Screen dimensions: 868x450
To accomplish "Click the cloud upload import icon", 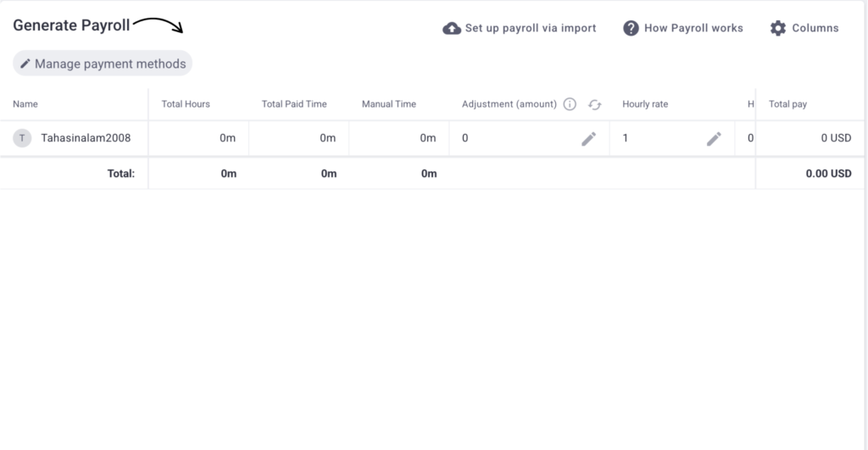I will coord(452,28).
